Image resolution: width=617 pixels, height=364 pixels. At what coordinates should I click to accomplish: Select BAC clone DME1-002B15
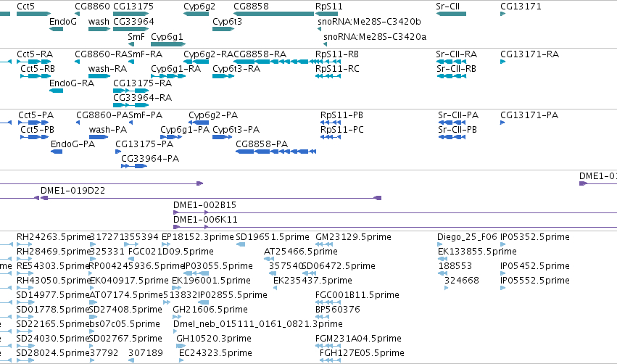pyautogui.click(x=395, y=212)
